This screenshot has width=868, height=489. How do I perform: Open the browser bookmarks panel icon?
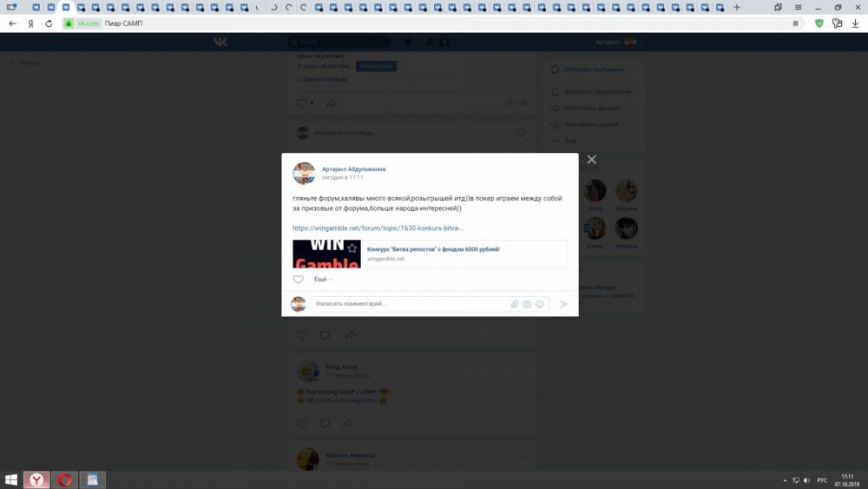779,7
